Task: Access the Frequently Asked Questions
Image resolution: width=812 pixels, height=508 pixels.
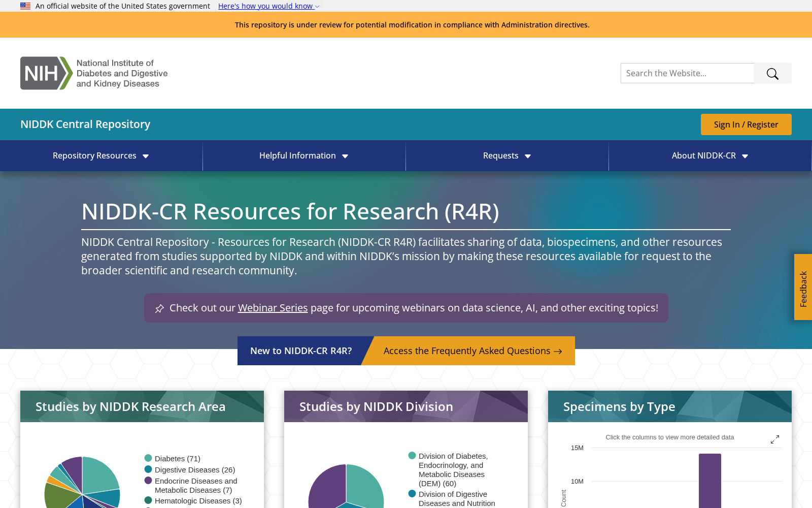Action: 472,351
